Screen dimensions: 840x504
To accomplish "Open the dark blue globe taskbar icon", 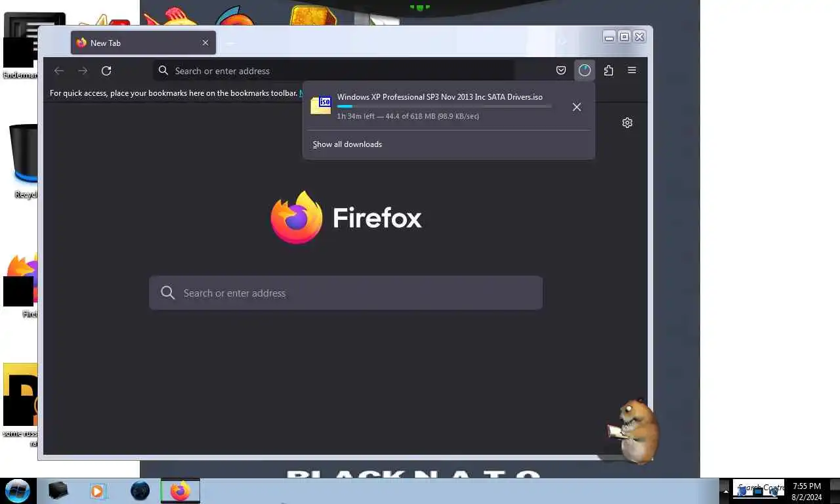I will click(140, 491).
